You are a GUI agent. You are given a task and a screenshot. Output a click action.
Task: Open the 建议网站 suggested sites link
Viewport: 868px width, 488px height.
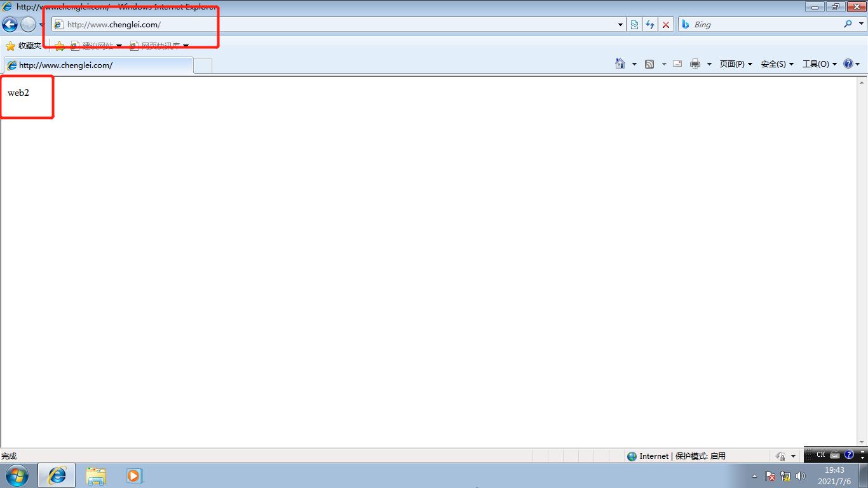96,46
